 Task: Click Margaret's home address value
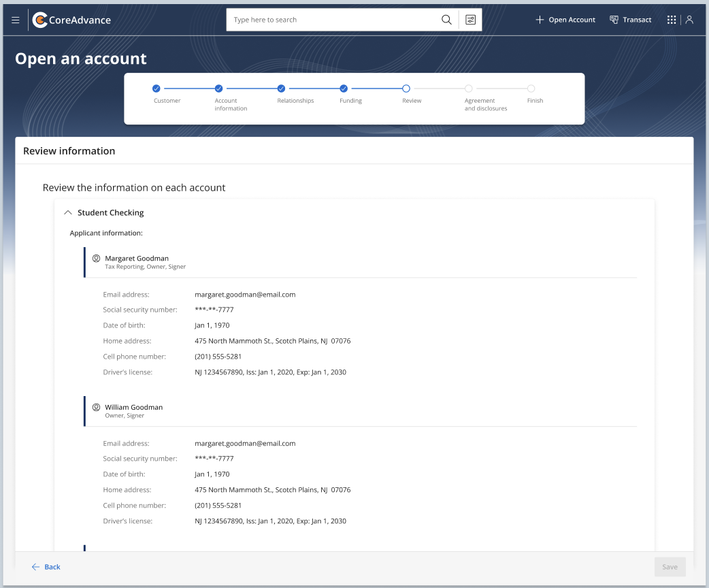(273, 341)
